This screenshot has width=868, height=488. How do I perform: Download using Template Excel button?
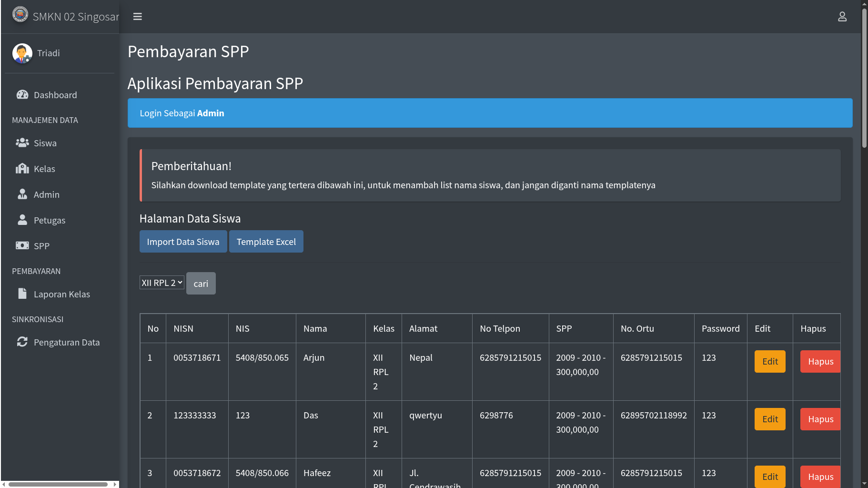(266, 242)
